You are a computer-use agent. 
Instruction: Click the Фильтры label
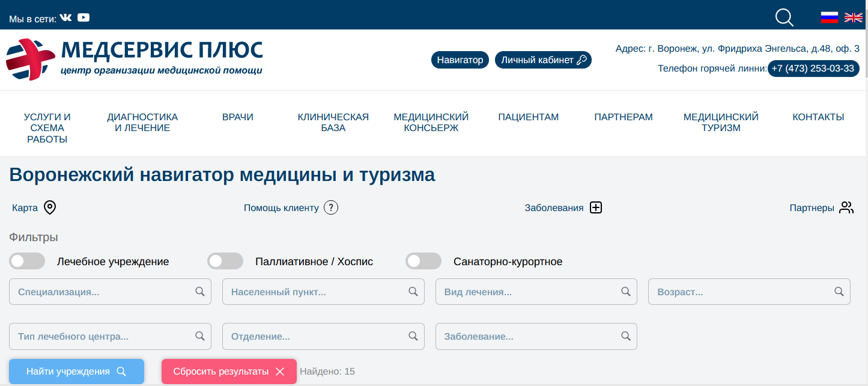(x=34, y=237)
